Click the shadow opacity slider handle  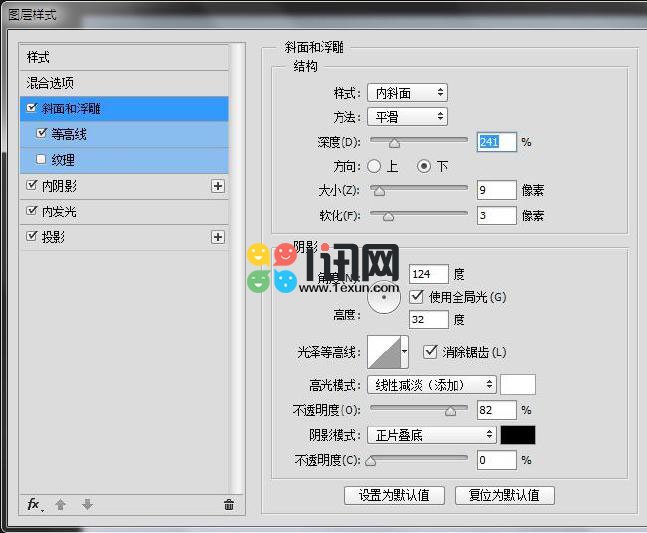pos(371,461)
